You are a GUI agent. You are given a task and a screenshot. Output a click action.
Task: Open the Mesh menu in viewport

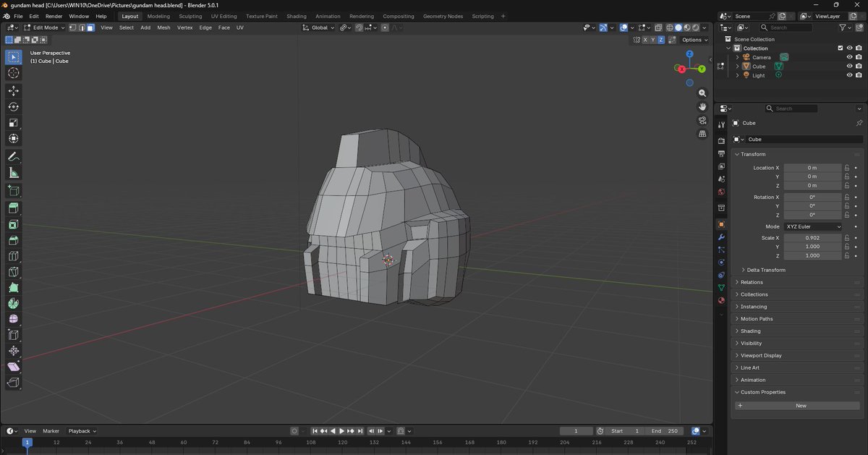tap(164, 27)
